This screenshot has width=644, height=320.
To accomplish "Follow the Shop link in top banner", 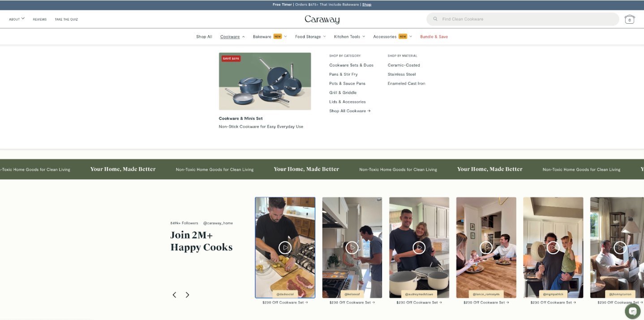I will (367, 4).
